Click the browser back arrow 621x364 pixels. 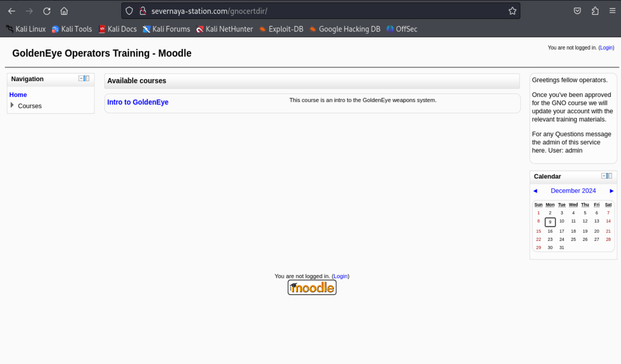(12, 11)
